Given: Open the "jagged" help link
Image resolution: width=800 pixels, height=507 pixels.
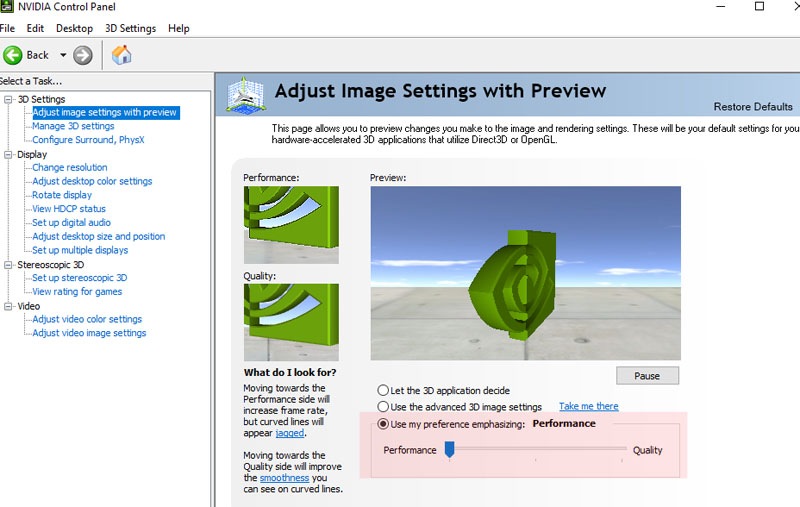Looking at the screenshot, I should [290, 433].
